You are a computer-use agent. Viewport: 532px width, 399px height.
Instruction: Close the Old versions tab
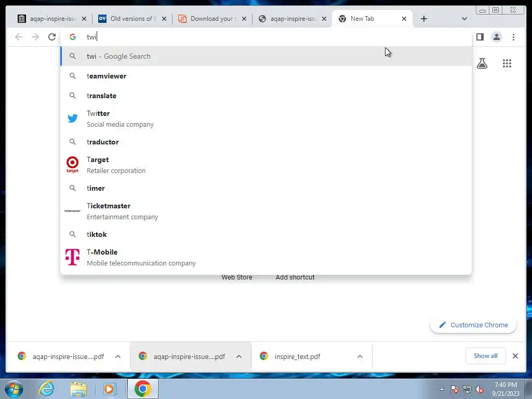click(164, 19)
